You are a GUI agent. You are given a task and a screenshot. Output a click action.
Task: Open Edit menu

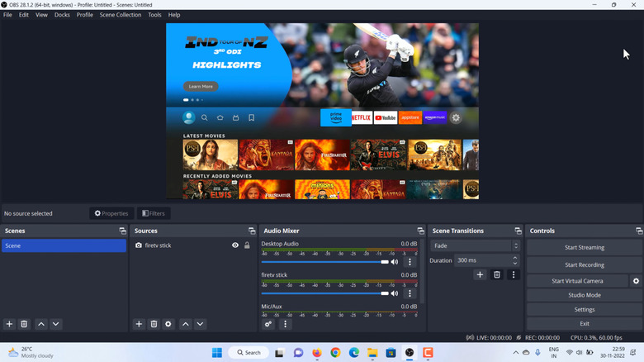(x=24, y=15)
